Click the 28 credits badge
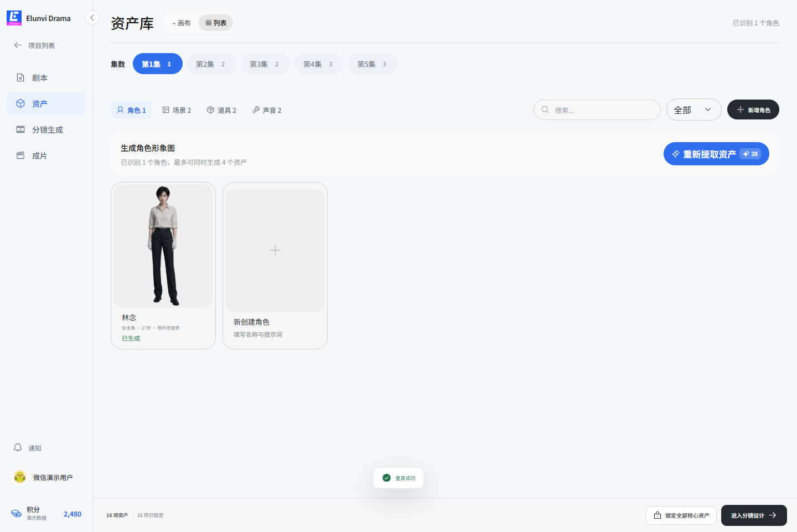This screenshot has width=797, height=532. pyautogui.click(x=751, y=154)
